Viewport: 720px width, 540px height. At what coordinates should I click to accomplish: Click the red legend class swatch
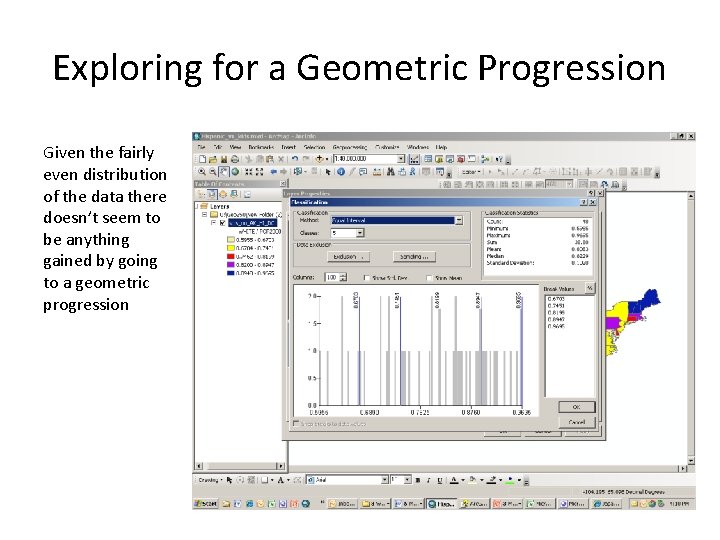[231, 256]
